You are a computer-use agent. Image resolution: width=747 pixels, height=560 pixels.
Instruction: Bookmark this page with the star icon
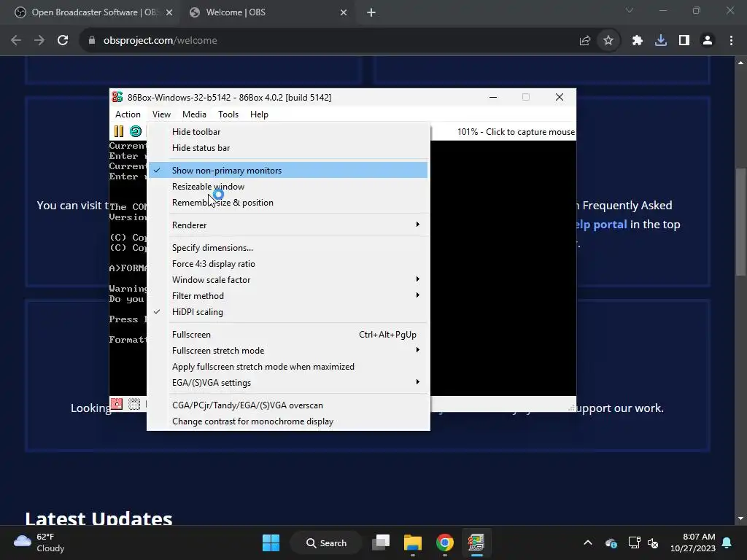tap(608, 41)
